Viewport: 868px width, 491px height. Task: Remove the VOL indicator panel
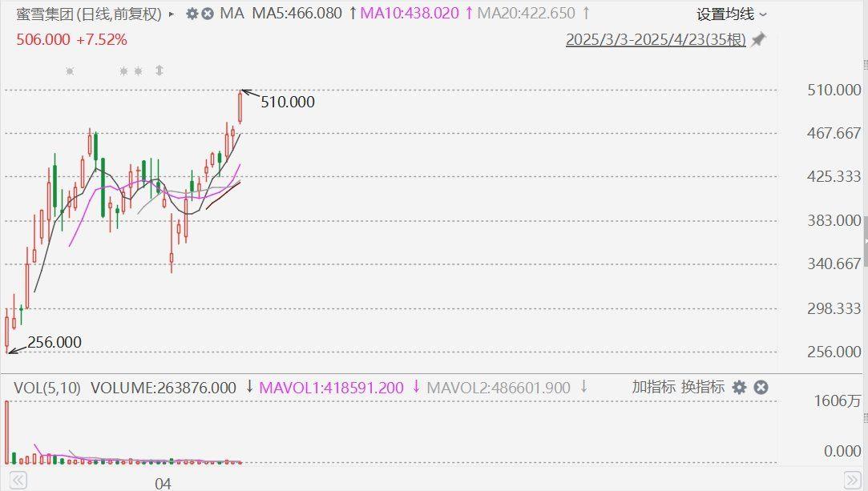pos(761,388)
